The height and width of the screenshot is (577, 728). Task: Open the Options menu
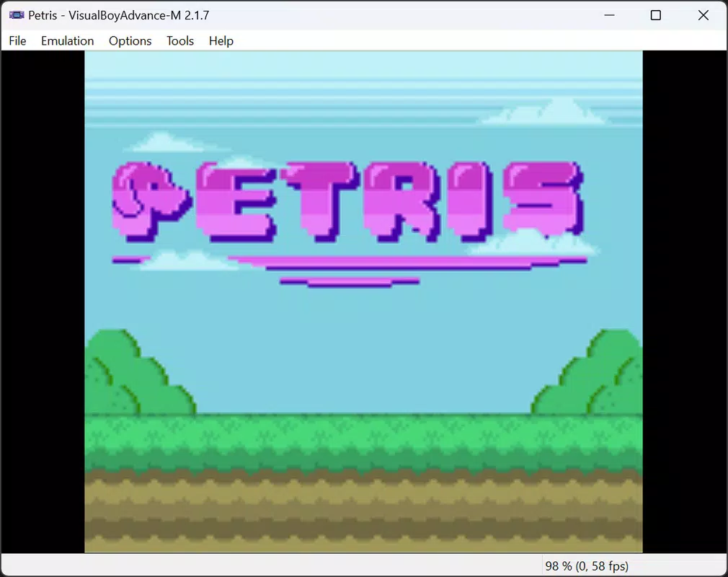[x=130, y=41]
